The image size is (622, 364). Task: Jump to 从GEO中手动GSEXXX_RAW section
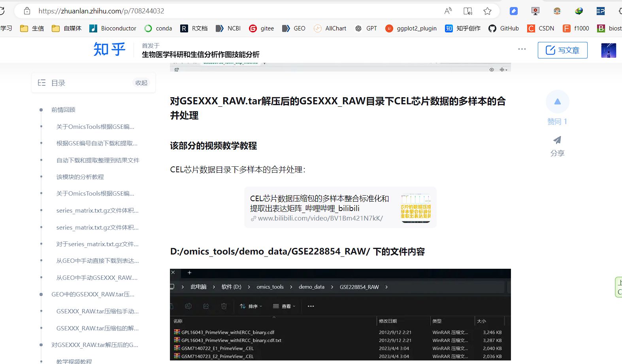coord(97,278)
